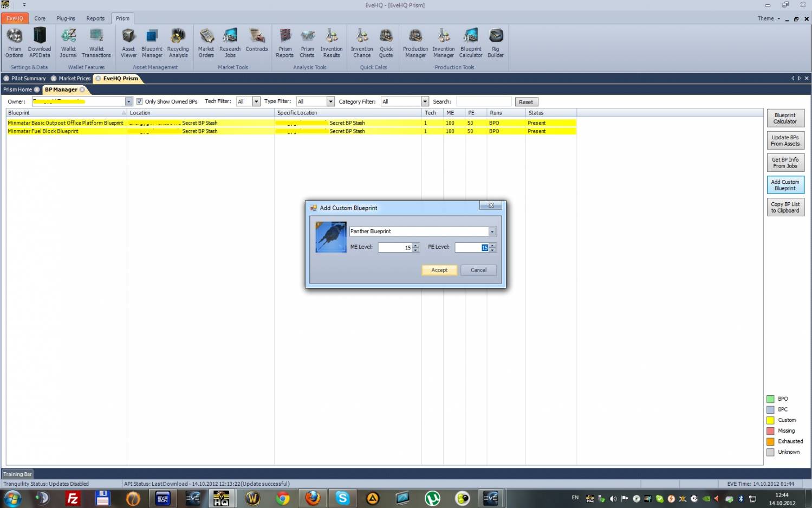Switch to the Reports ribbon tab
812x508 pixels.
(x=95, y=18)
